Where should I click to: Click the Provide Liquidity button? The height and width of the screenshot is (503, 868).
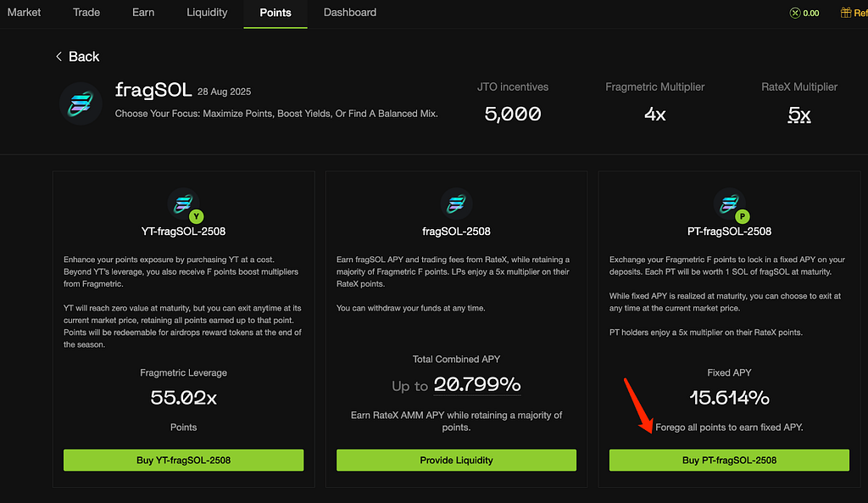coord(456,461)
